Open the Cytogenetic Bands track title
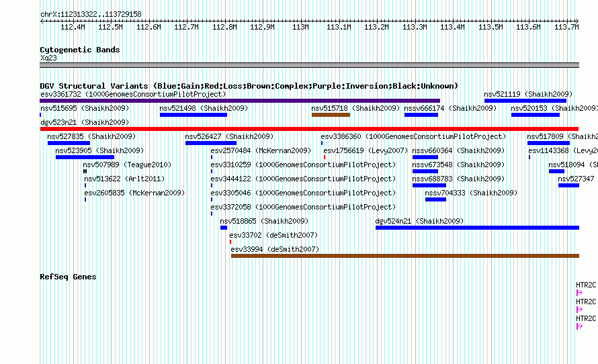The image size is (598, 364). coord(80,50)
